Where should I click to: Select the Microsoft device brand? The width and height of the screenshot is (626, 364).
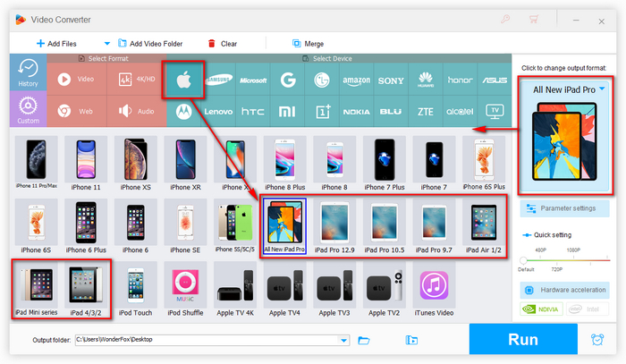point(253,80)
